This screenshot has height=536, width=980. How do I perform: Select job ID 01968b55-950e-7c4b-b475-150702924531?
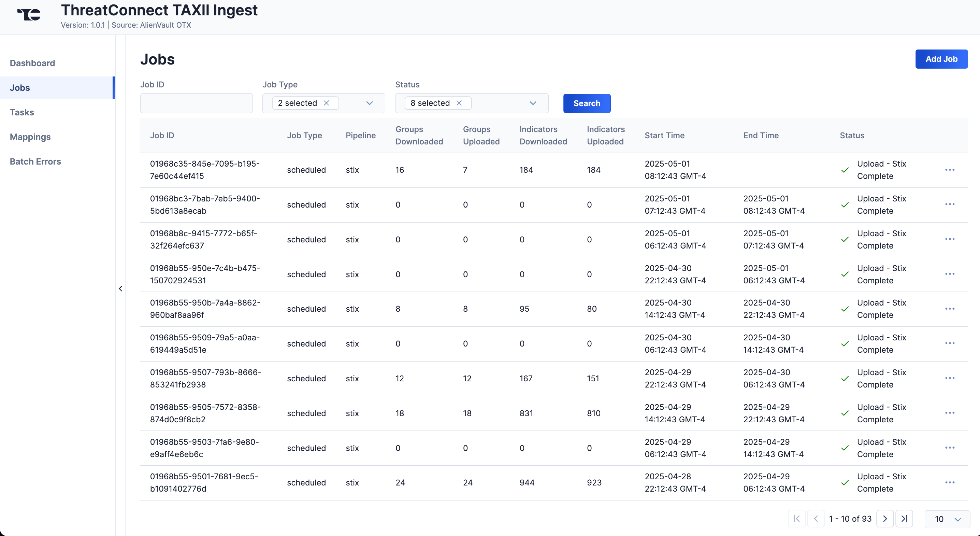tap(205, 274)
